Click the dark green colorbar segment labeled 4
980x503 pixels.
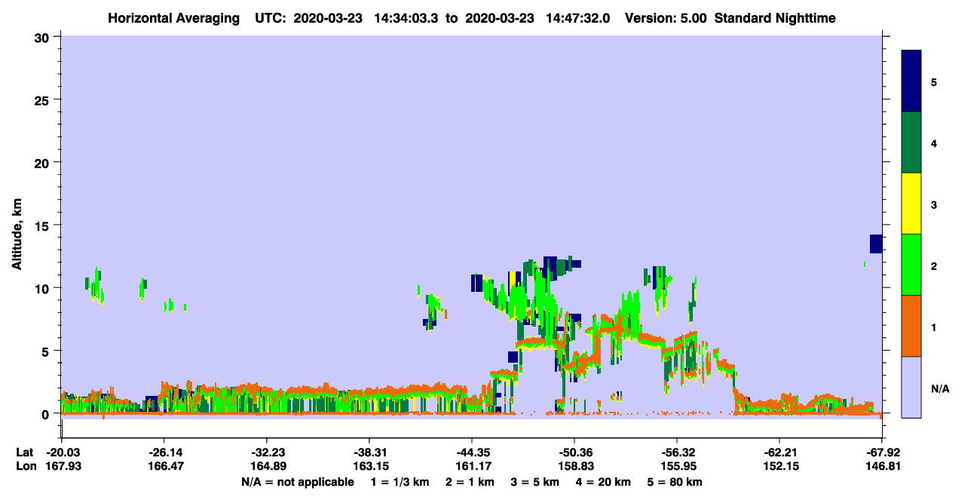tap(911, 143)
